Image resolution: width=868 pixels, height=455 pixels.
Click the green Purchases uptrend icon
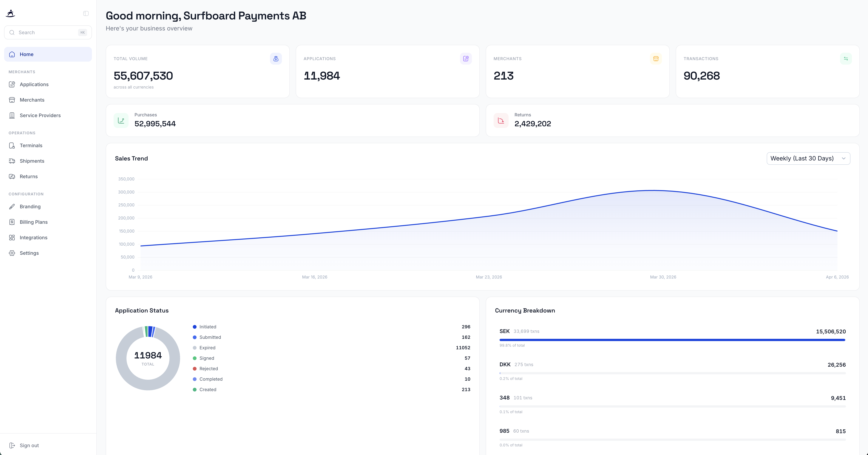click(121, 120)
